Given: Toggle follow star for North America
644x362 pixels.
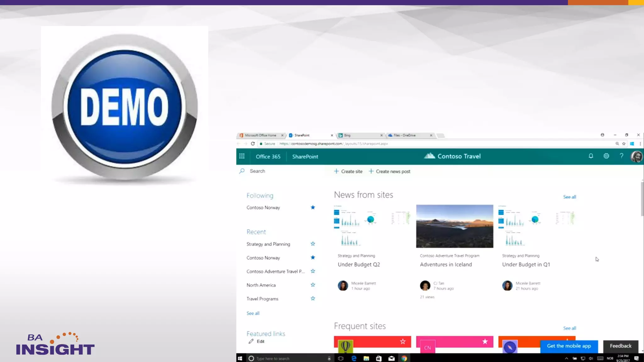Looking at the screenshot, I should click(x=313, y=285).
